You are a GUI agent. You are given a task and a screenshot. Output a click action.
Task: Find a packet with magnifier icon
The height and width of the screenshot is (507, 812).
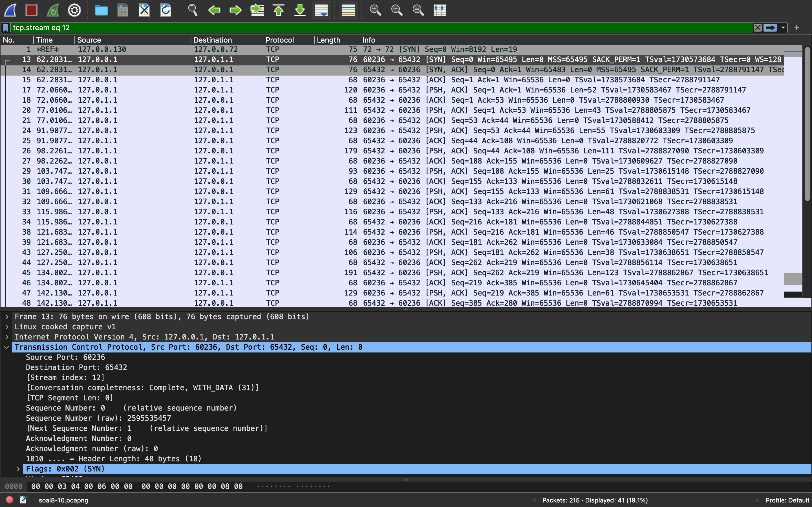pyautogui.click(x=193, y=10)
